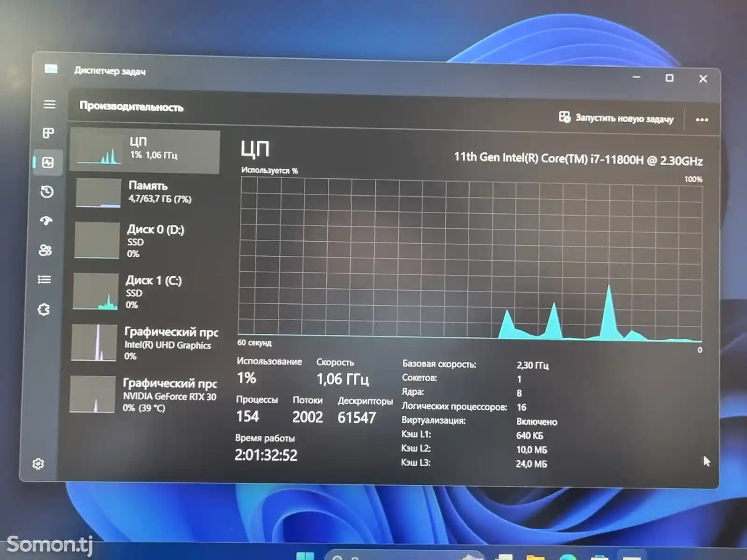Open the hamburger navigation menu

point(49,104)
